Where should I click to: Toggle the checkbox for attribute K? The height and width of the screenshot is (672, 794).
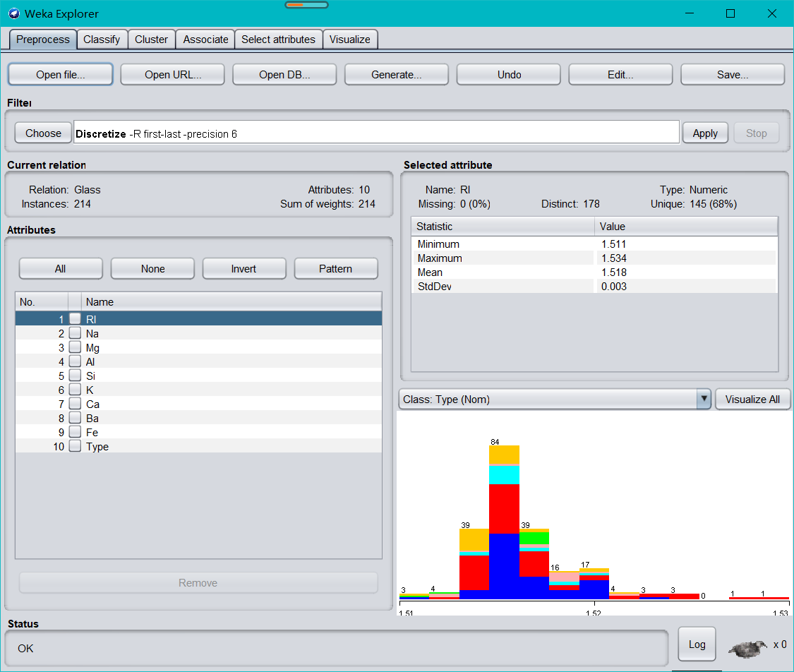(x=75, y=390)
